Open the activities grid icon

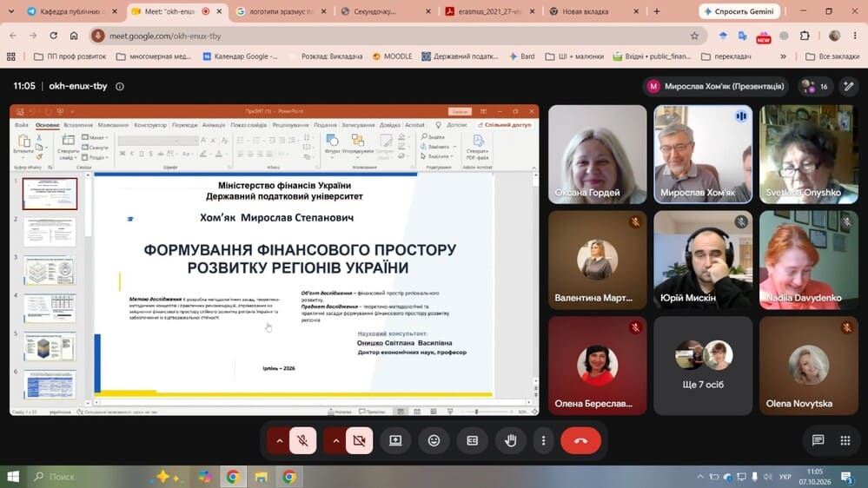click(x=845, y=440)
